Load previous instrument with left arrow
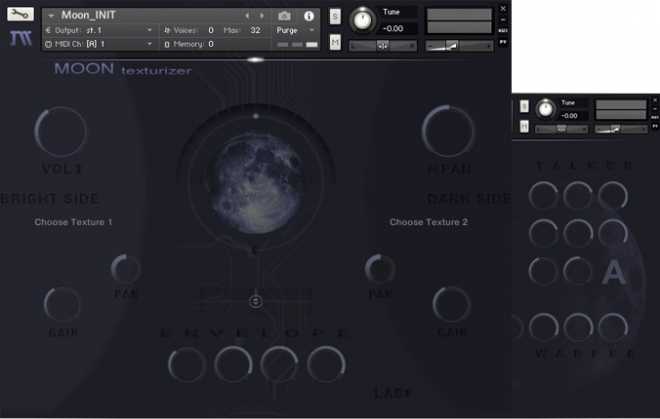The image size is (660, 419). click(247, 16)
